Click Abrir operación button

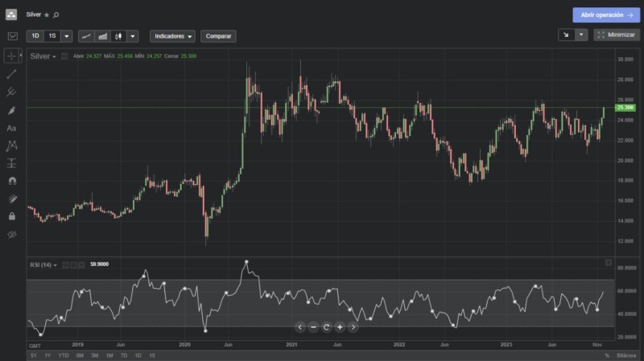coord(606,14)
